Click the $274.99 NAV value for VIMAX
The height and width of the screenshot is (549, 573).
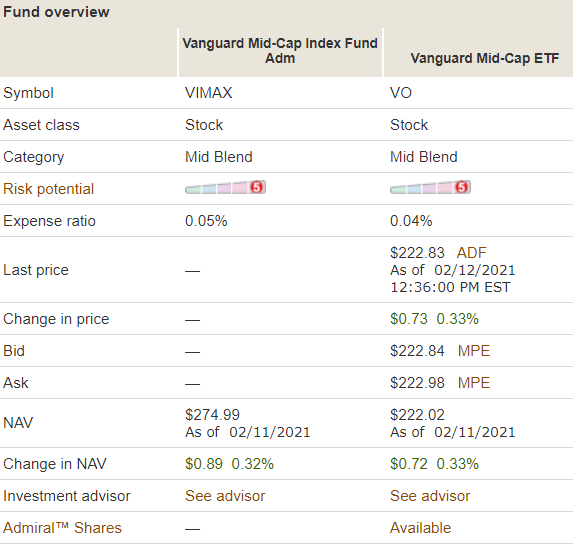[212, 415]
